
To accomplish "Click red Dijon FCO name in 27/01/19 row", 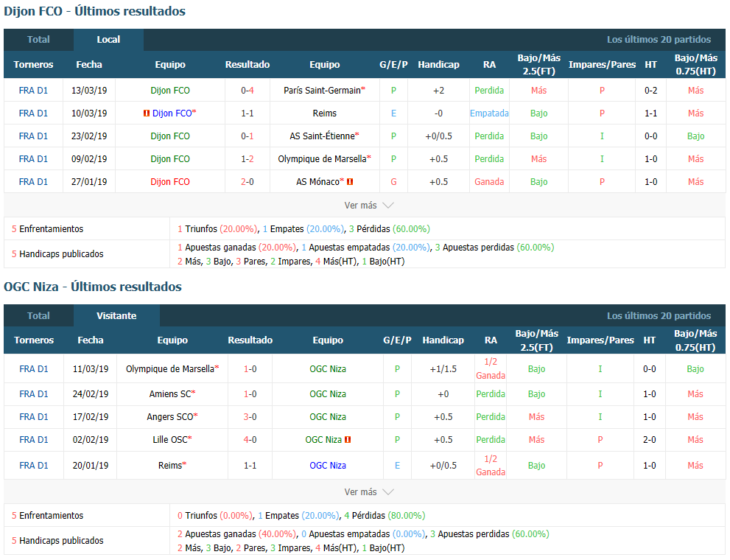I will click(x=170, y=181).
